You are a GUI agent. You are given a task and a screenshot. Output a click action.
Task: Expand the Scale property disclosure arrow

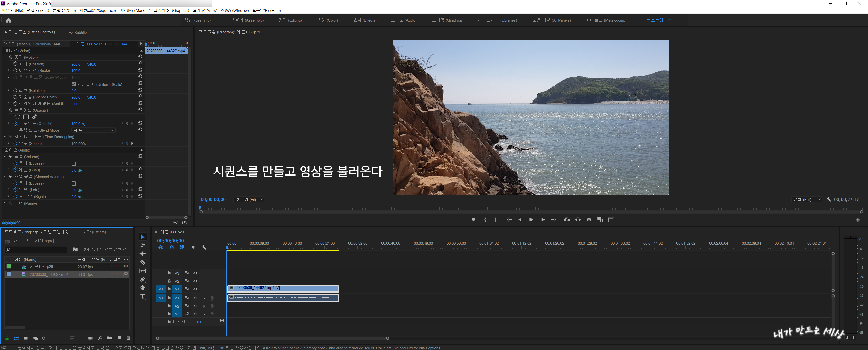[8, 70]
